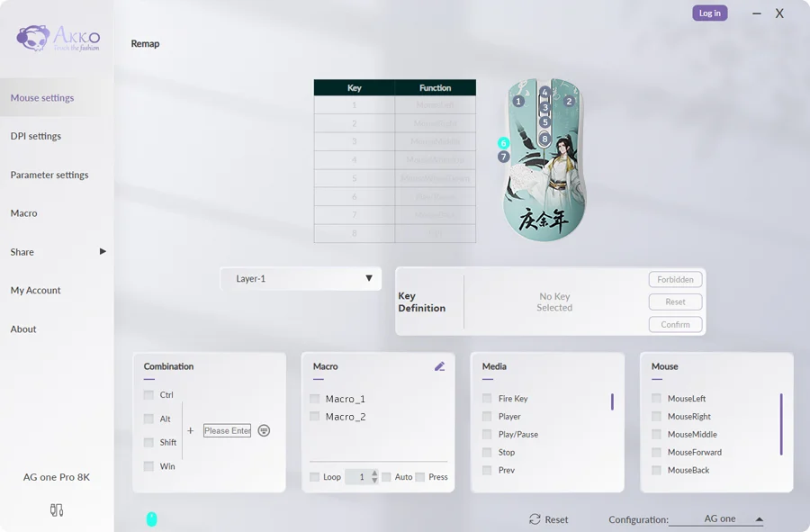The image size is (810, 532).
Task: Open the About page
Action: point(23,329)
